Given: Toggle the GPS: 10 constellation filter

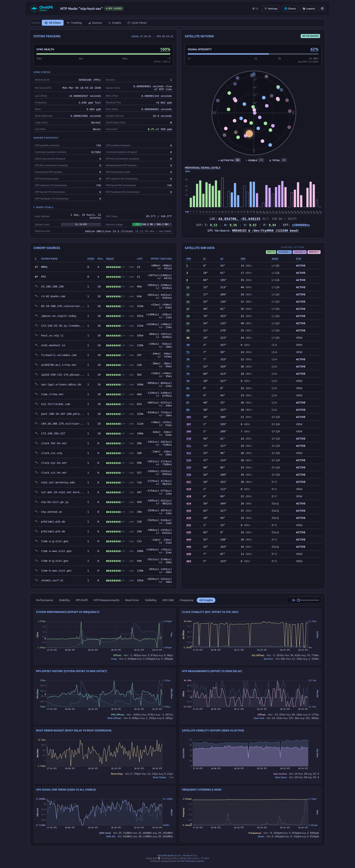Looking at the screenshot, I should [x=271, y=252].
